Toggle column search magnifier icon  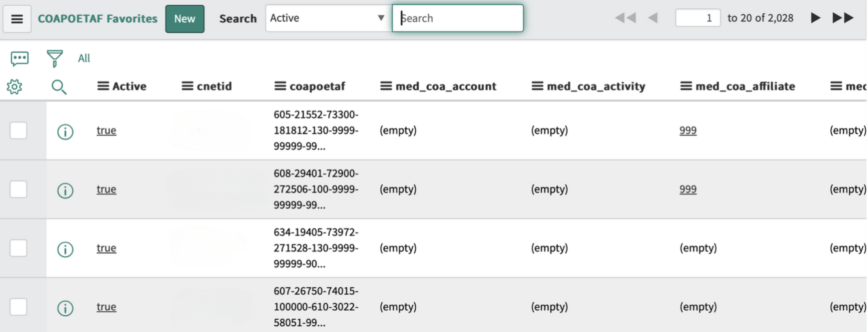click(x=59, y=87)
